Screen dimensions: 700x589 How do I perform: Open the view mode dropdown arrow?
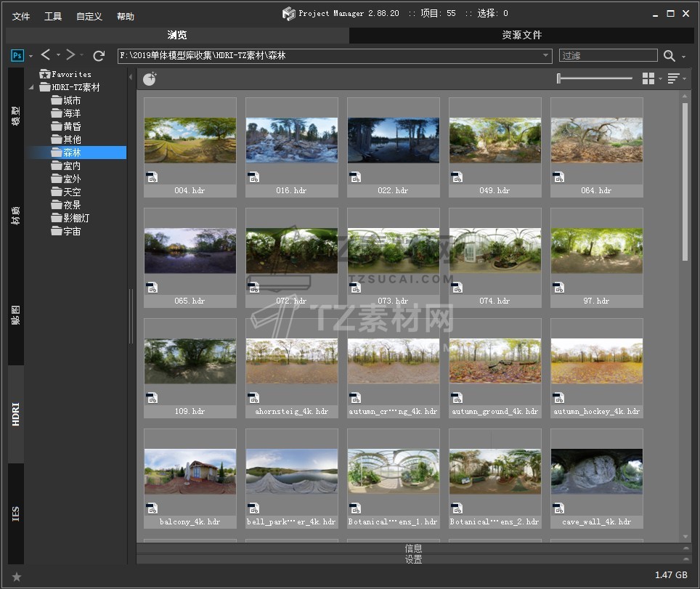point(660,79)
